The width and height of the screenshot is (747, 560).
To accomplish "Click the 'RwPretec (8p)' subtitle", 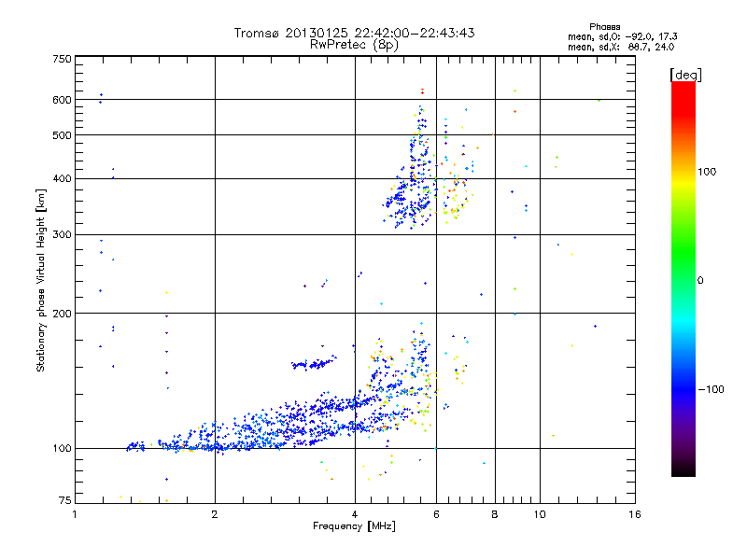I will (354, 45).
